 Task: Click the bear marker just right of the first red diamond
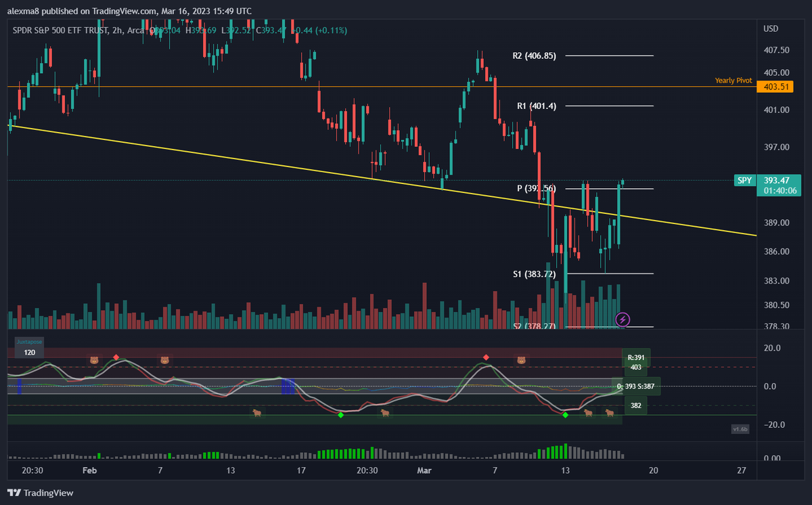point(164,361)
